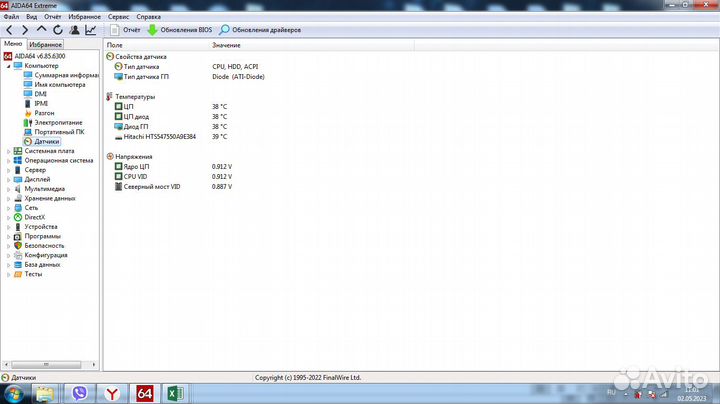Expand the Операционная система tree node
Screen dimensions: 720x404
tap(8, 160)
